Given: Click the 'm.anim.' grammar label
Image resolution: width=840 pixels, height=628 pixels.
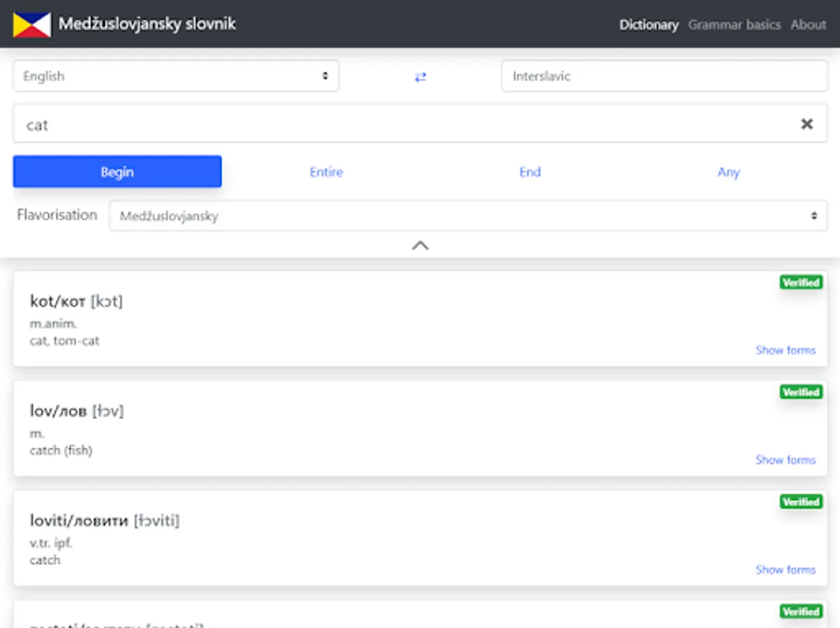Looking at the screenshot, I should point(53,324).
